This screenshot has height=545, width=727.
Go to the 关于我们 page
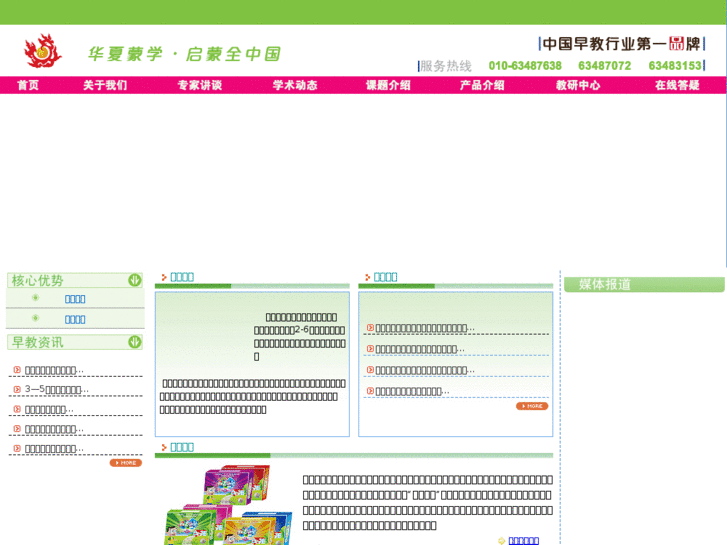coord(105,85)
